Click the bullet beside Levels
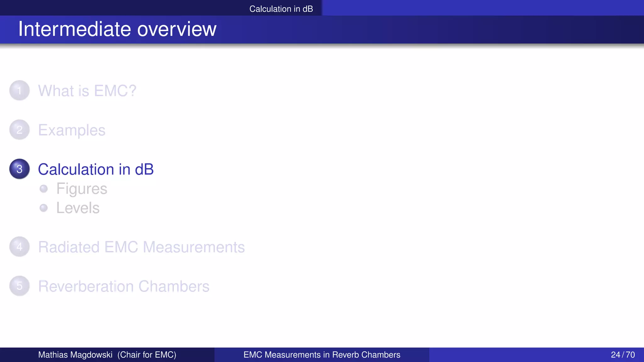Viewport: 644px width, 362px height. [44, 208]
